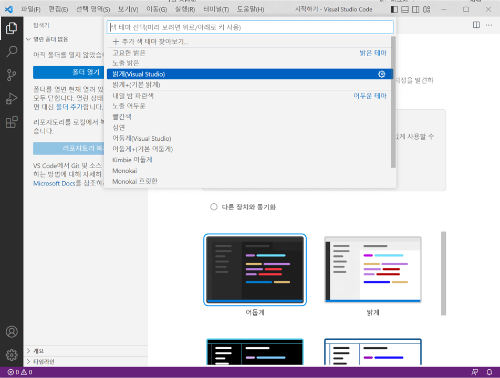This screenshot has width=500, height=378.
Task: Select 밝게(Visual Studio) theme entry
Action: pyautogui.click(x=250, y=74)
